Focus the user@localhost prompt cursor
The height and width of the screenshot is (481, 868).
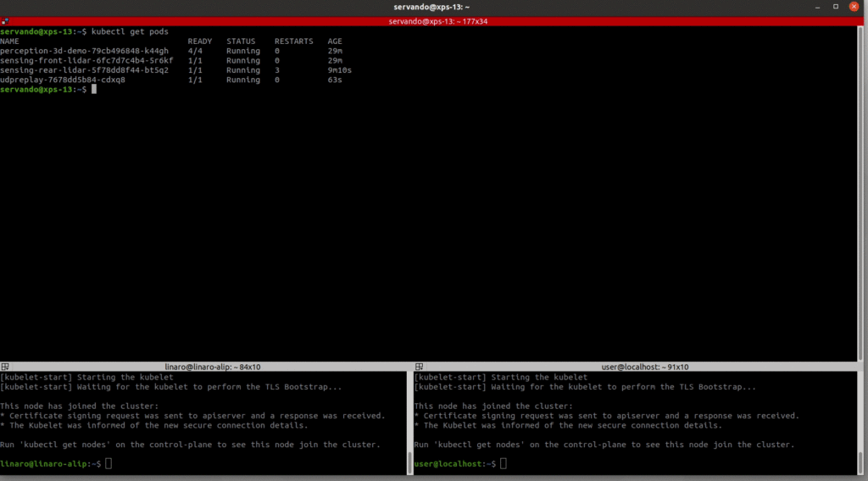[504, 464]
